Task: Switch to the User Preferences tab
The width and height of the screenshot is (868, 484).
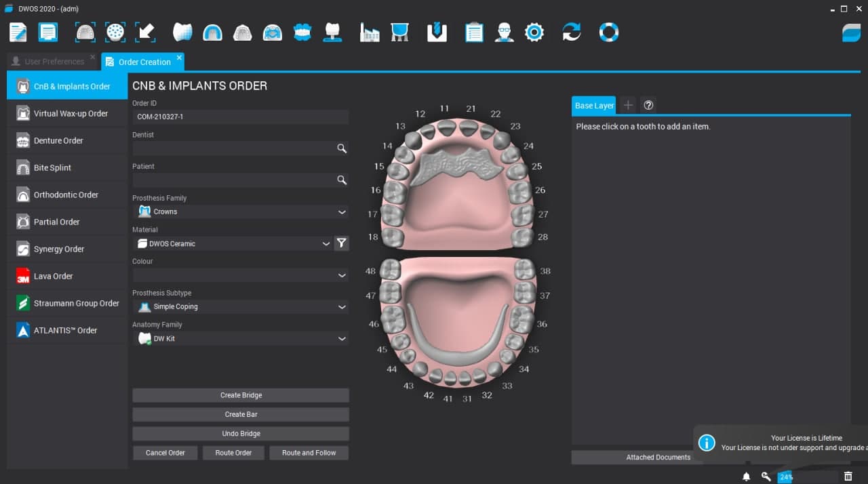Action: point(53,61)
